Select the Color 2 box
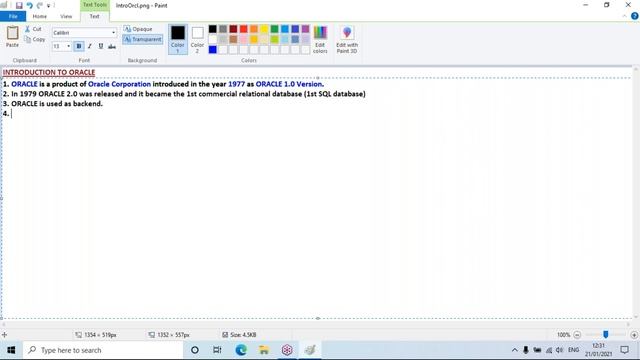The height and width of the screenshot is (360, 640). pos(197,39)
